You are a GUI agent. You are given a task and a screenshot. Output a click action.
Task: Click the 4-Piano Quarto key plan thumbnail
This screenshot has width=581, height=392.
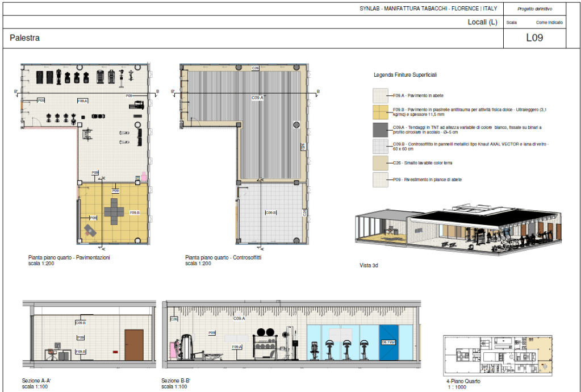(x=498, y=355)
